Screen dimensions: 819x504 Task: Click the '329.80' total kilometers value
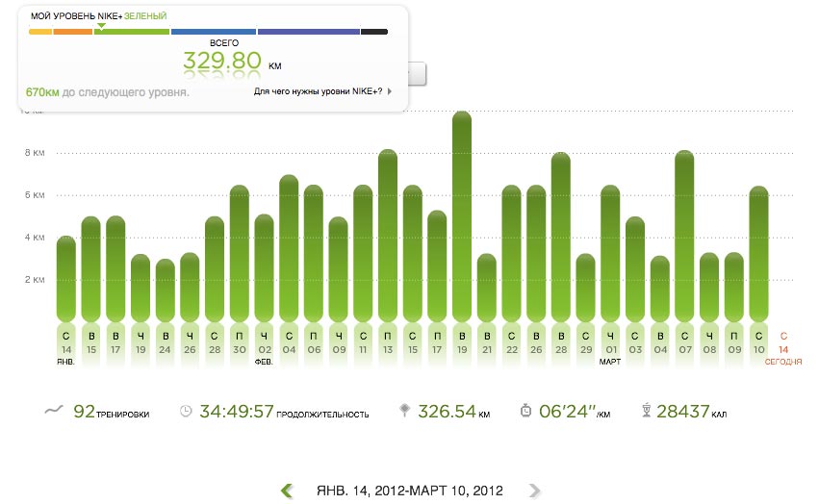222,61
